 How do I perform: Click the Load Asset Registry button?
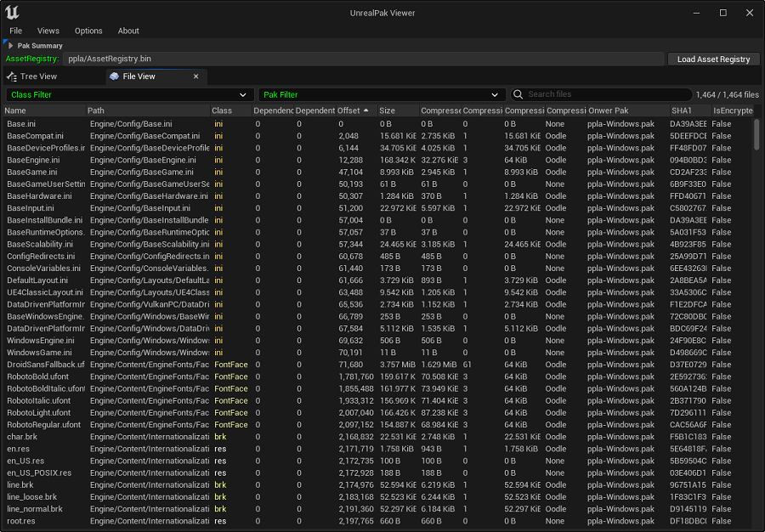point(713,59)
